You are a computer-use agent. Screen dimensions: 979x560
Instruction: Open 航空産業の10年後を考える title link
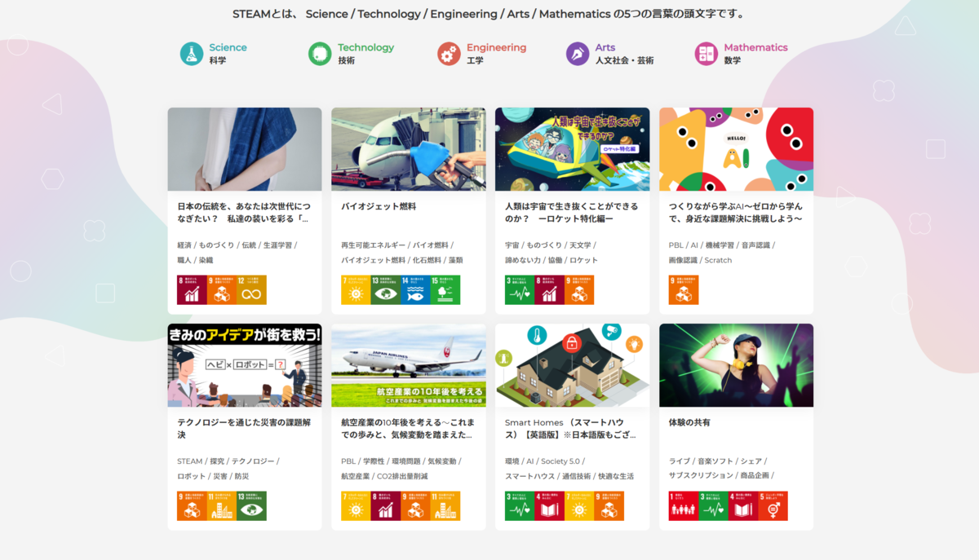point(408,429)
